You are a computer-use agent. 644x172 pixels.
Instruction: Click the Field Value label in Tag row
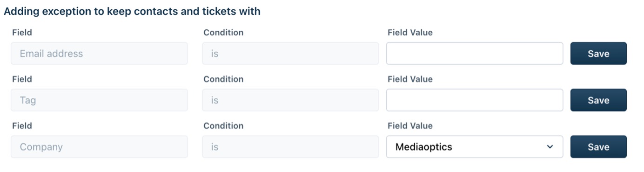click(x=410, y=79)
